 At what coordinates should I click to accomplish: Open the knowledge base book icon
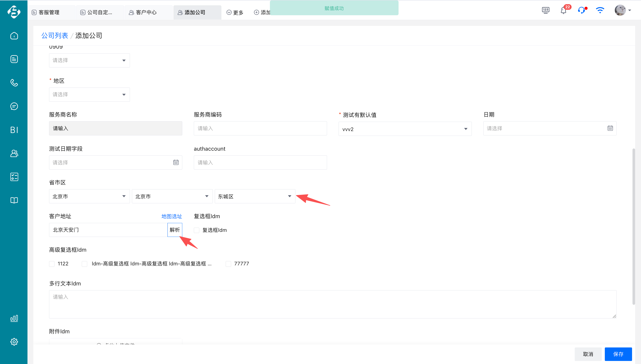click(x=14, y=200)
